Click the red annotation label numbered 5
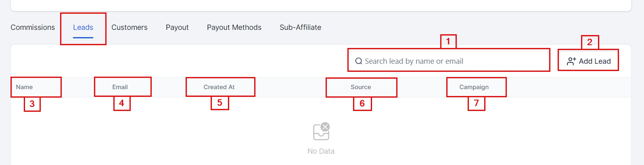Viewport: 644px width, 165px height. tap(220, 103)
